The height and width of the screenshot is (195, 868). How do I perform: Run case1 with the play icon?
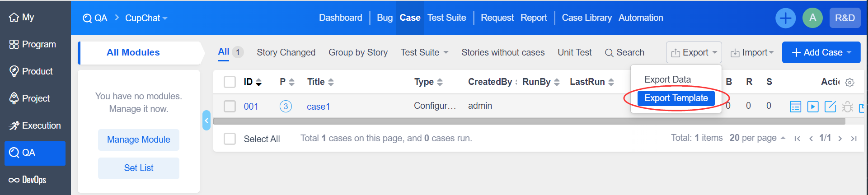tap(812, 107)
